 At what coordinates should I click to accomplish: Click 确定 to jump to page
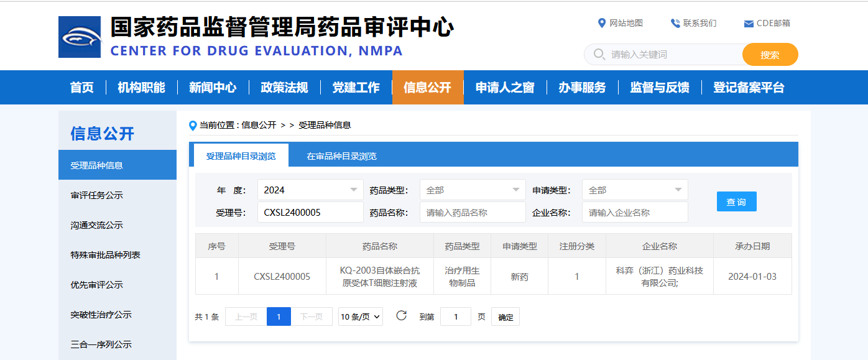(506, 317)
